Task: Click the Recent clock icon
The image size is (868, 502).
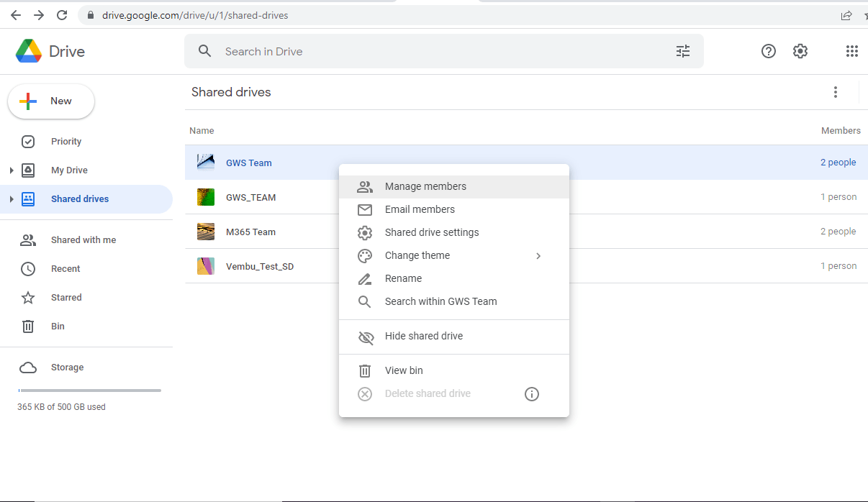Action: [x=28, y=269]
